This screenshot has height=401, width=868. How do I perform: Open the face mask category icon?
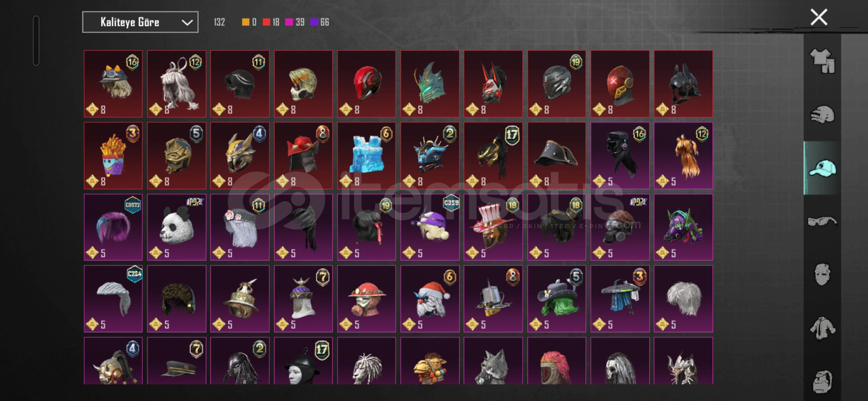click(822, 275)
